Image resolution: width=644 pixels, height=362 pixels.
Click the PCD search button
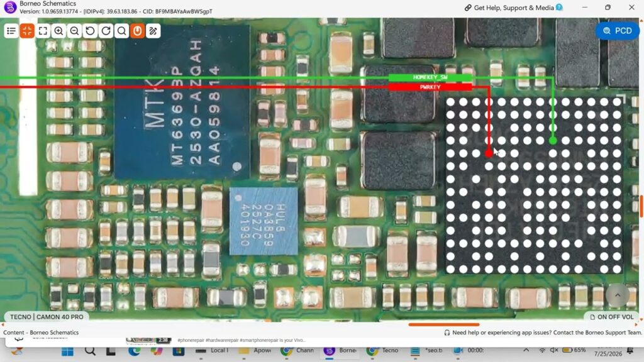tap(618, 31)
